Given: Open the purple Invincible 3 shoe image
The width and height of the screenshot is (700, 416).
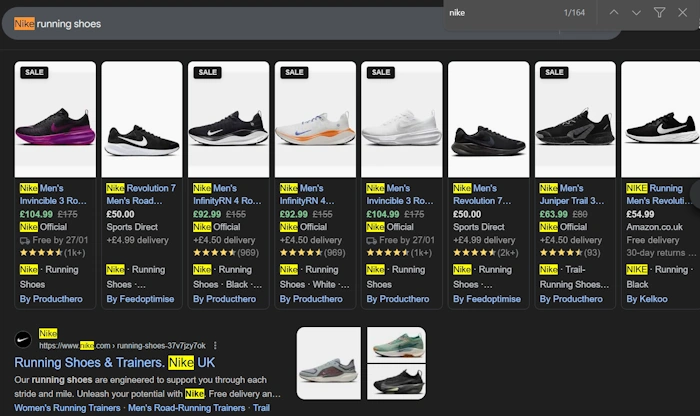Looking at the screenshot, I should tap(55, 119).
